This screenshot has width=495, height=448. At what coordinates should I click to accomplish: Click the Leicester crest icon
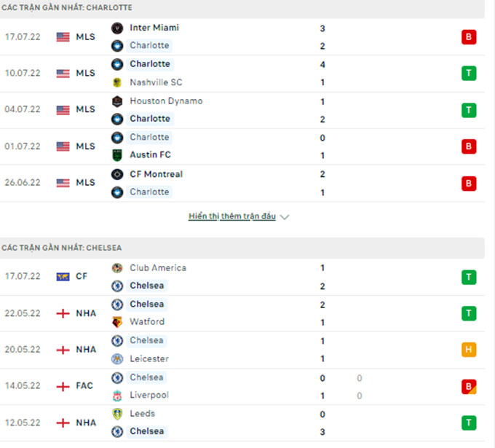click(x=117, y=359)
